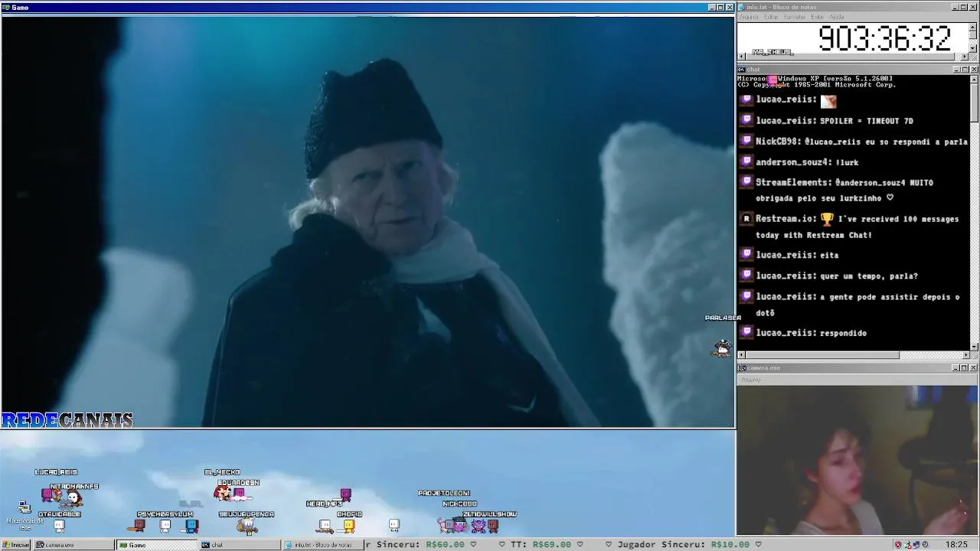Image resolution: width=980 pixels, height=551 pixels.
Task: Click the trophy emoji in Restream message
Action: coord(828,219)
